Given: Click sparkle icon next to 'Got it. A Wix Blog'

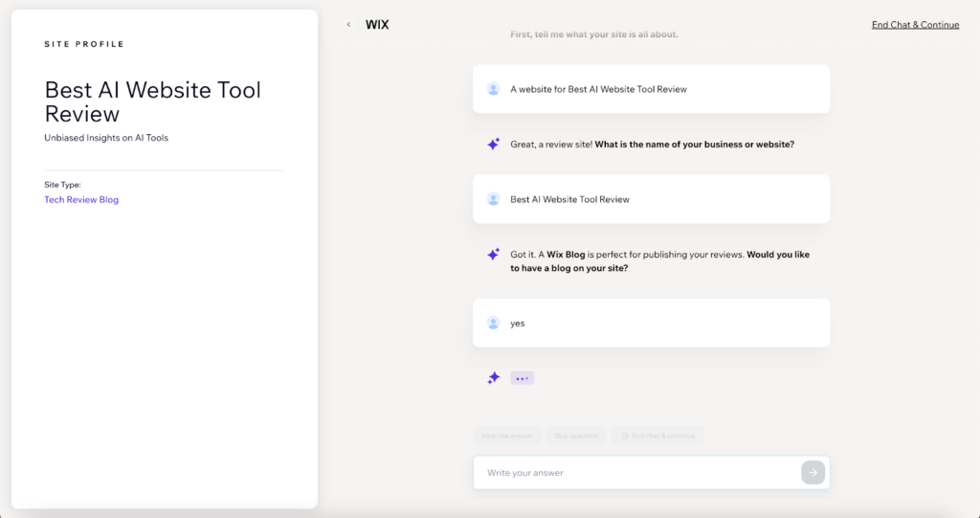Looking at the screenshot, I should click(493, 255).
